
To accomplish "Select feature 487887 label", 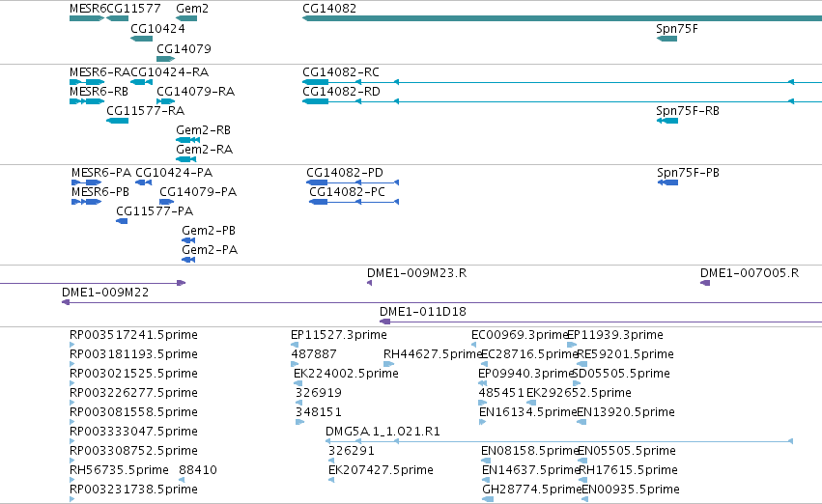I will point(314,354).
